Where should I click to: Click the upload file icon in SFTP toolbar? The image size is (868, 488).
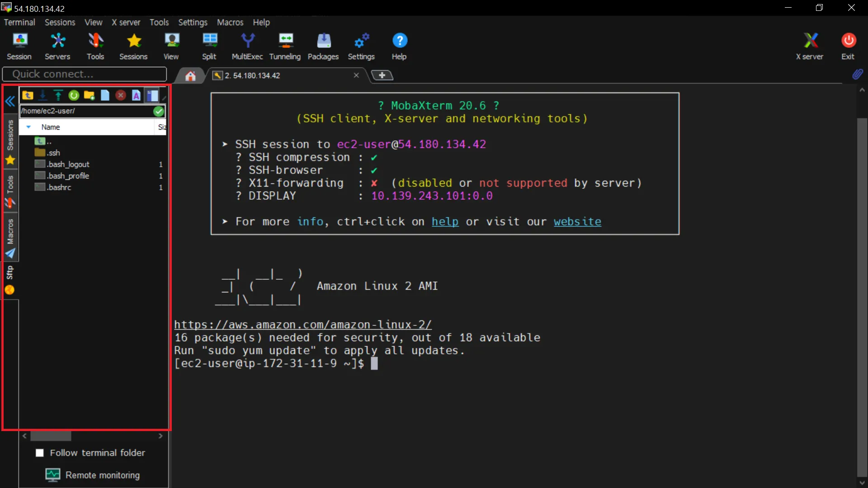(x=58, y=95)
